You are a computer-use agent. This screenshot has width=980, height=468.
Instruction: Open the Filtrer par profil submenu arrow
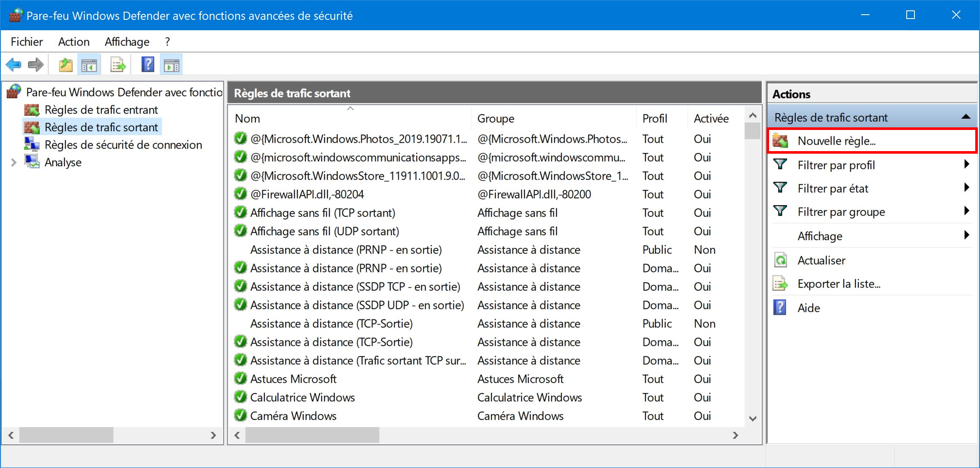(967, 164)
